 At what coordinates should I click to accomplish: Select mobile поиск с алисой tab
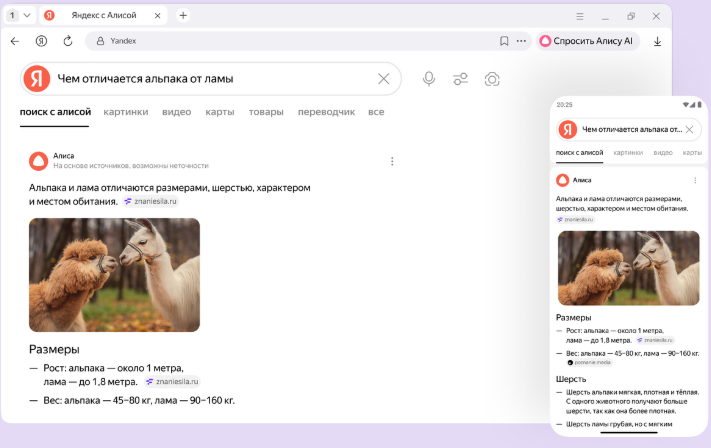coord(580,153)
